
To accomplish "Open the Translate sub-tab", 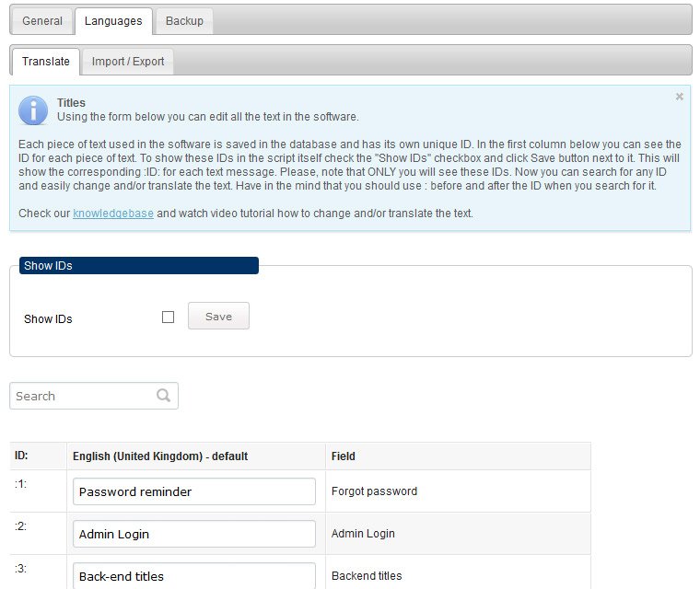I will (45, 62).
